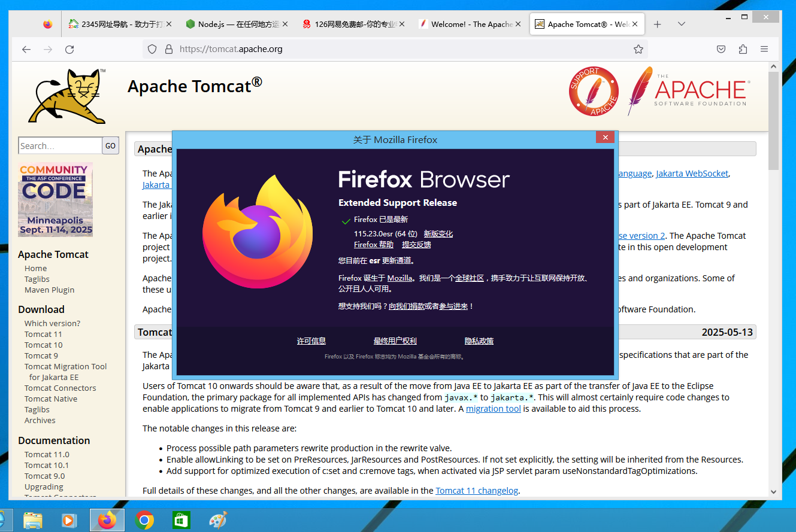Open Google Chrome from the taskbar
The height and width of the screenshot is (532, 796).
(x=144, y=520)
